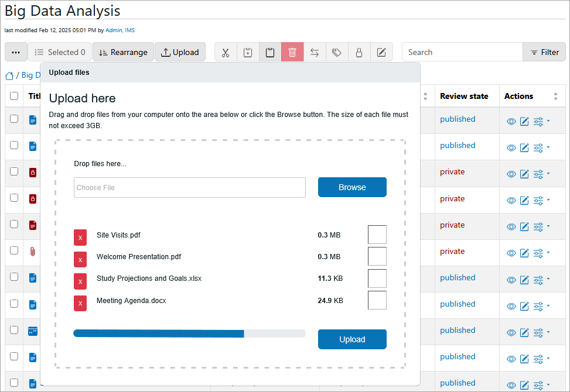This screenshot has height=392, width=570.
Task: Open actions dropdown arrow in fourth private row
Action: pos(548,252)
